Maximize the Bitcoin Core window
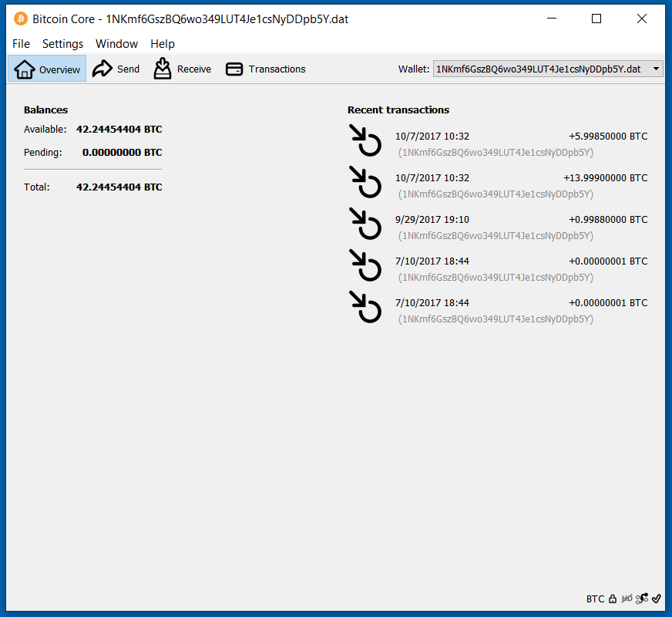 (596, 19)
